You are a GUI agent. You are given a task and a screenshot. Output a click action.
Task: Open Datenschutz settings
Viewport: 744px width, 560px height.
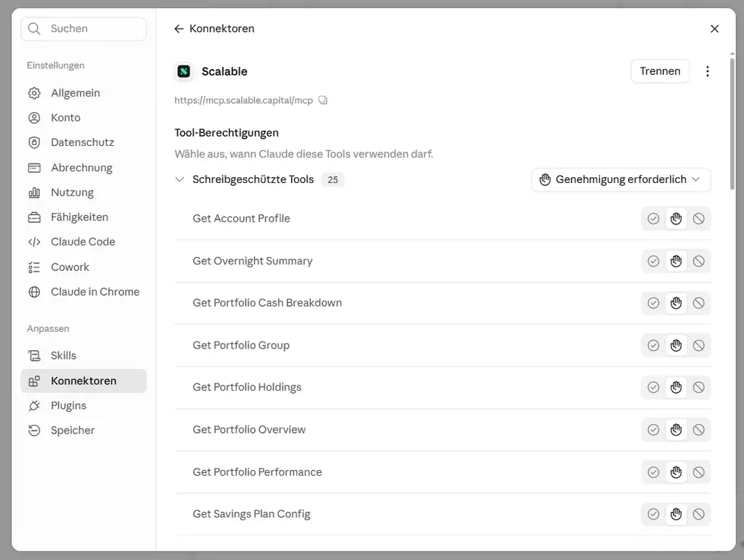[x=84, y=142]
